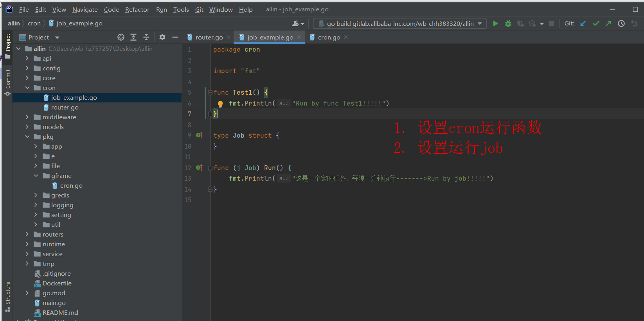Expand the config folder
Viewport: 644px width, 321px height.
(27, 68)
